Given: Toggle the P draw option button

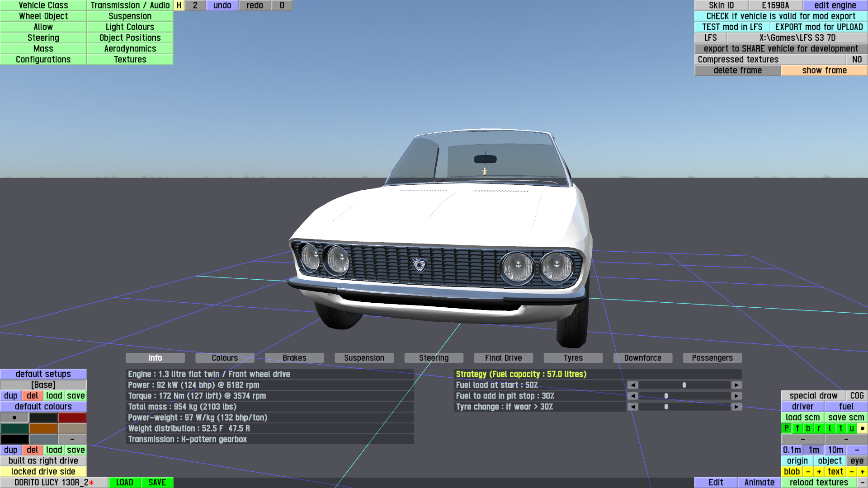Looking at the screenshot, I should pyautogui.click(x=786, y=428).
